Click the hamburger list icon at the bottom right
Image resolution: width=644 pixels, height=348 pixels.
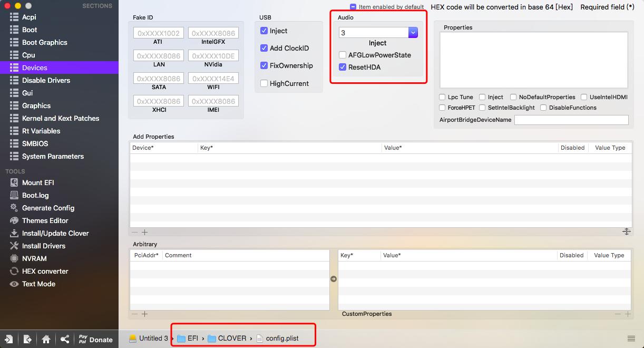pyautogui.click(x=631, y=339)
